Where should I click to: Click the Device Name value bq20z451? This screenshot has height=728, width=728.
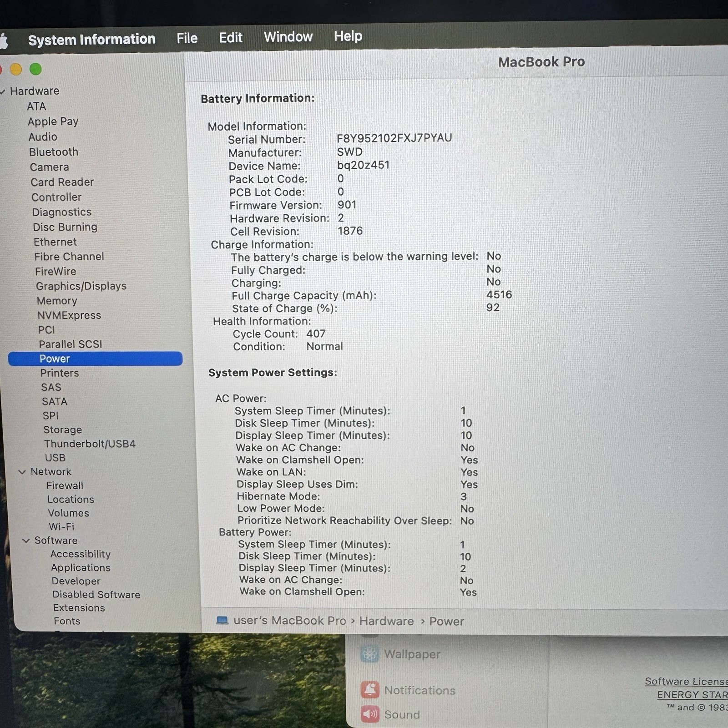[363, 165]
